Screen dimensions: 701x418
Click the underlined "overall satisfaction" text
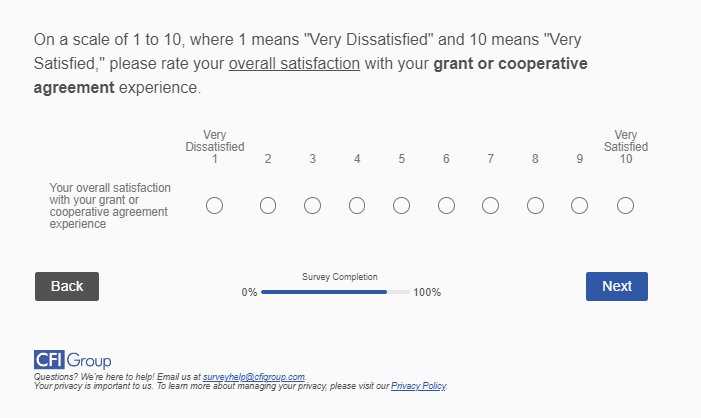click(x=294, y=64)
